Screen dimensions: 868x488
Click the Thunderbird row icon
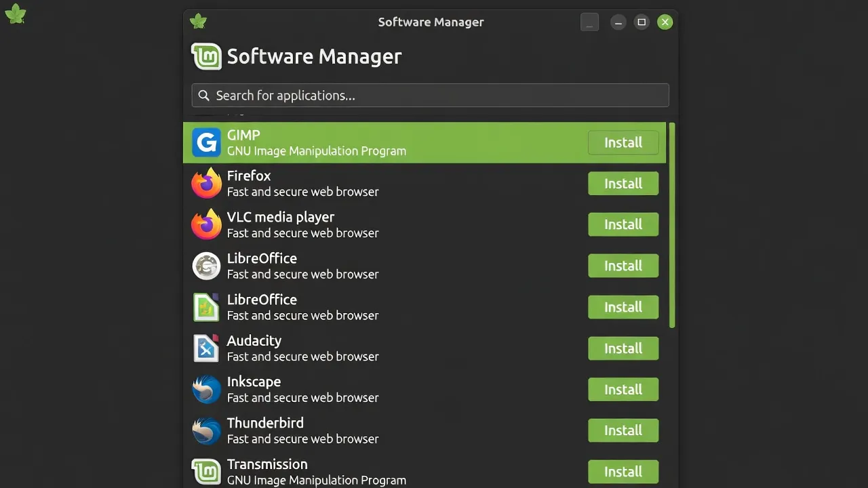click(206, 430)
